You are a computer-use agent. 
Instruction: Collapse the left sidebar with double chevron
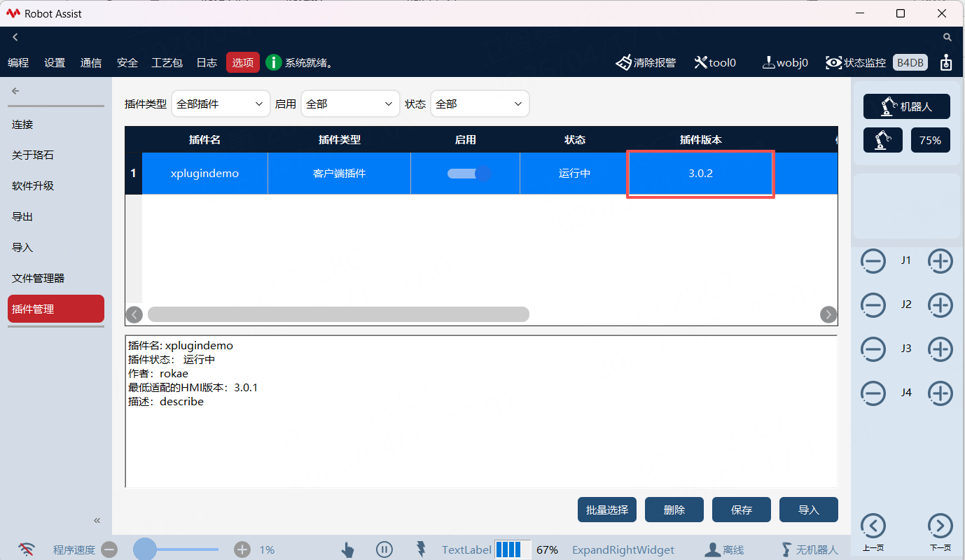point(97,520)
